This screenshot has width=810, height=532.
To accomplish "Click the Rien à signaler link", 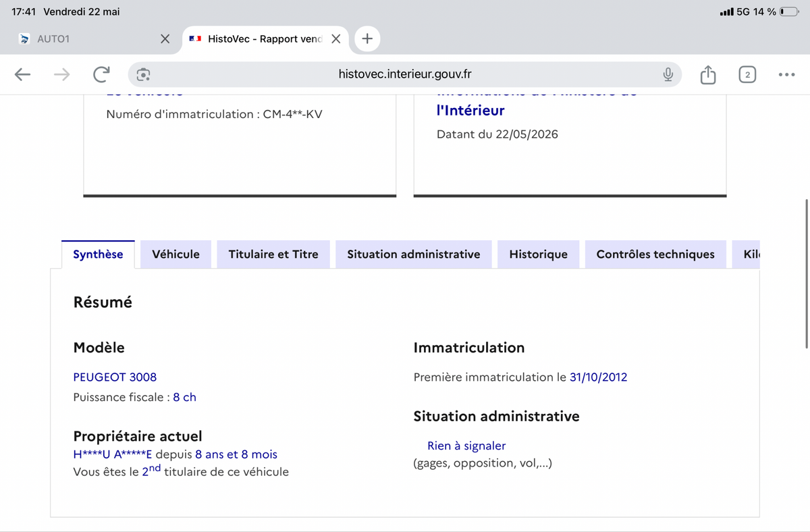I will [x=466, y=446].
